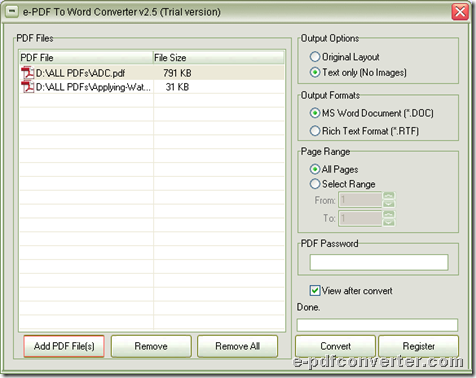
Task: Open the window system menu icon in title bar
Action: [x=12, y=12]
